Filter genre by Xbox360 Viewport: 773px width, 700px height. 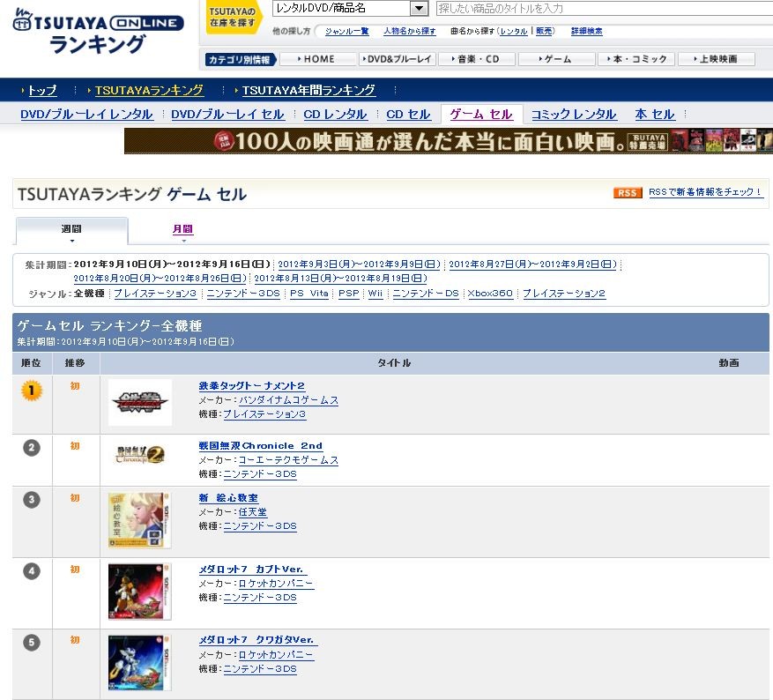(x=491, y=294)
